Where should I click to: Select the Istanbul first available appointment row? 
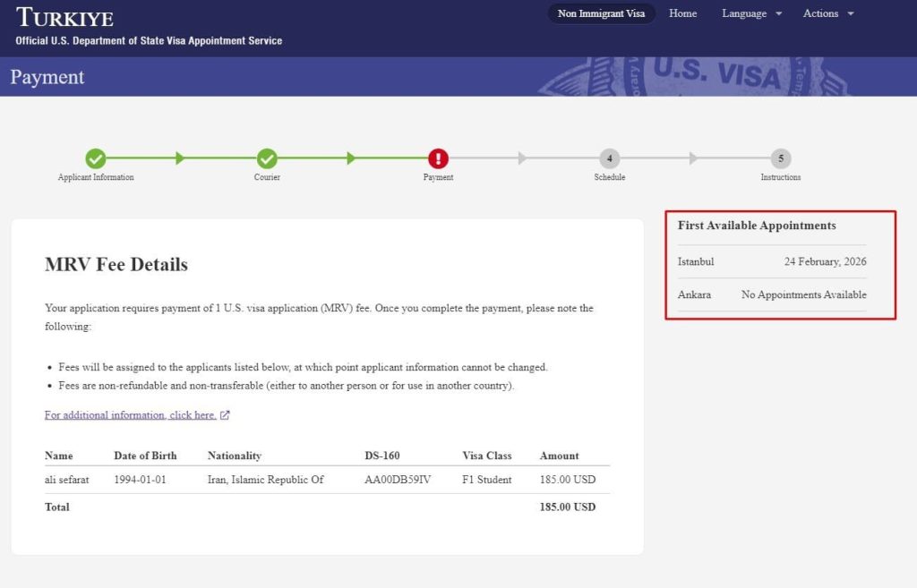[x=771, y=262]
